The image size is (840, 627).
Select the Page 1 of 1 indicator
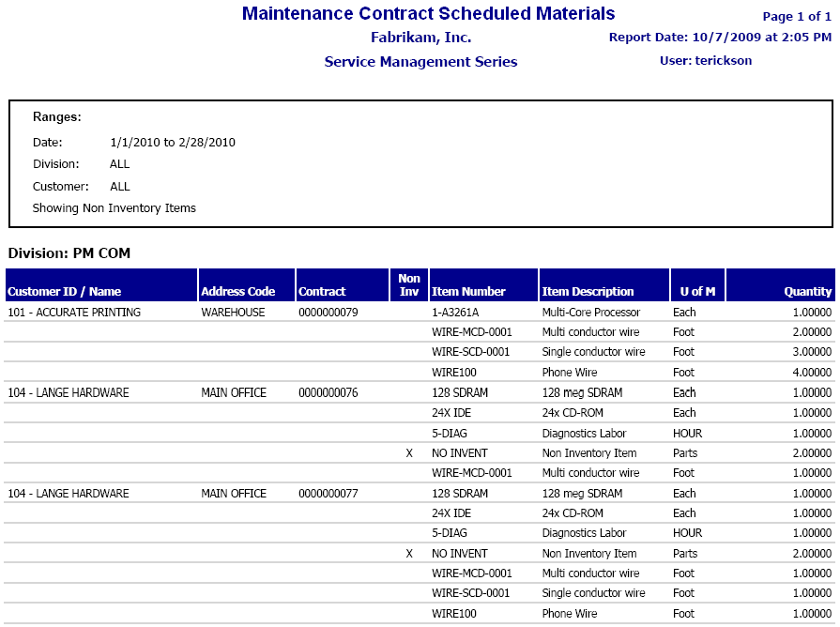pyautogui.click(x=797, y=17)
